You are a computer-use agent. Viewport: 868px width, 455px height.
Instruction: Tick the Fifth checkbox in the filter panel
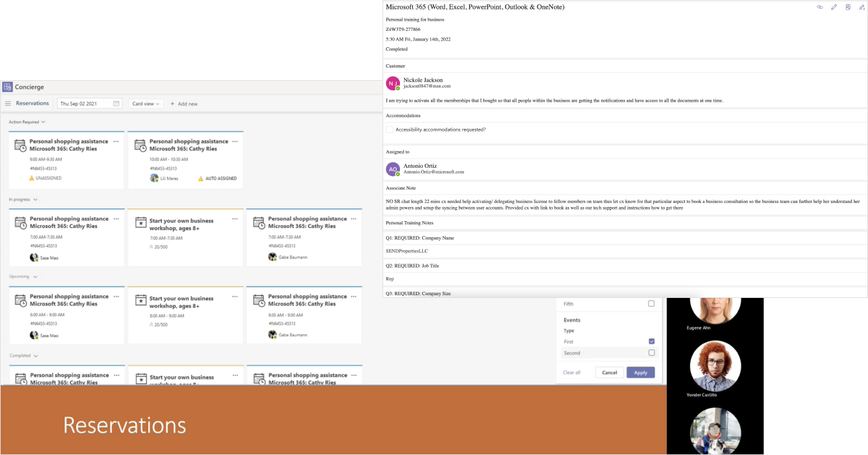(651, 304)
